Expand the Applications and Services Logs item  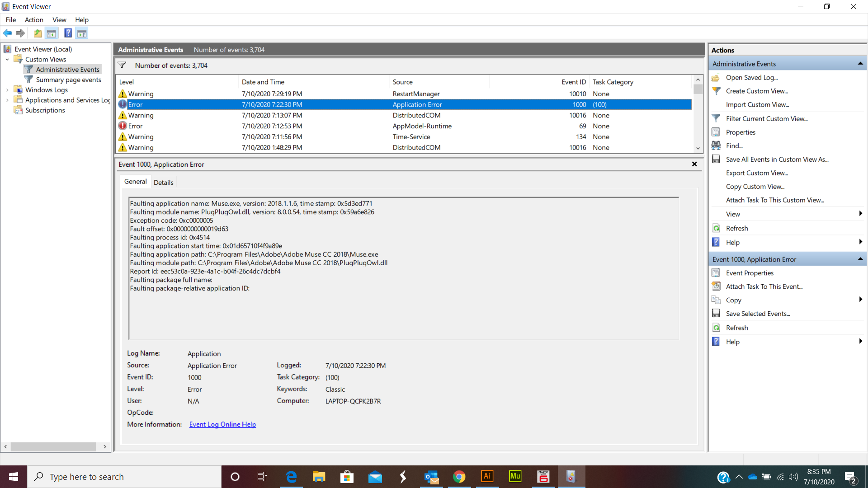tap(7, 100)
